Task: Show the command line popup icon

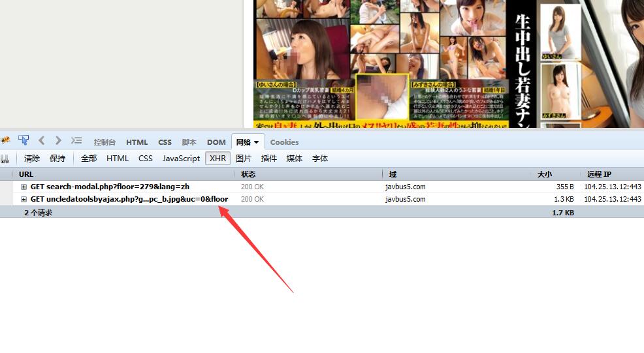Action: [x=76, y=140]
